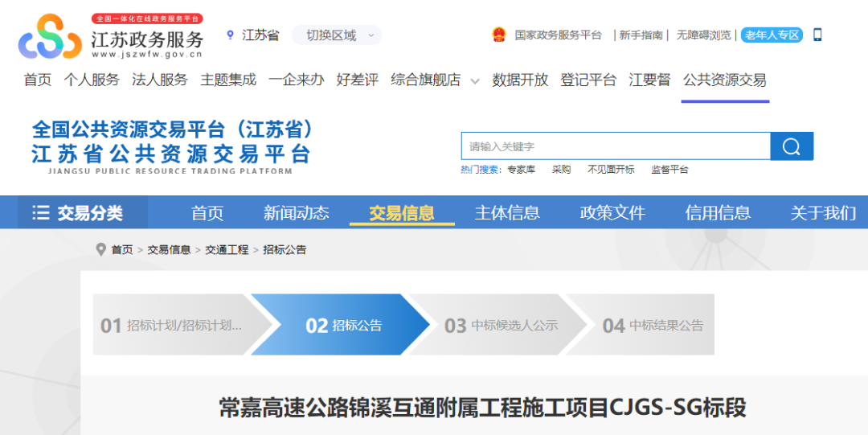Click the 交易分类 hamburger menu icon
868x435 pixels.
[x=40, y=213]
